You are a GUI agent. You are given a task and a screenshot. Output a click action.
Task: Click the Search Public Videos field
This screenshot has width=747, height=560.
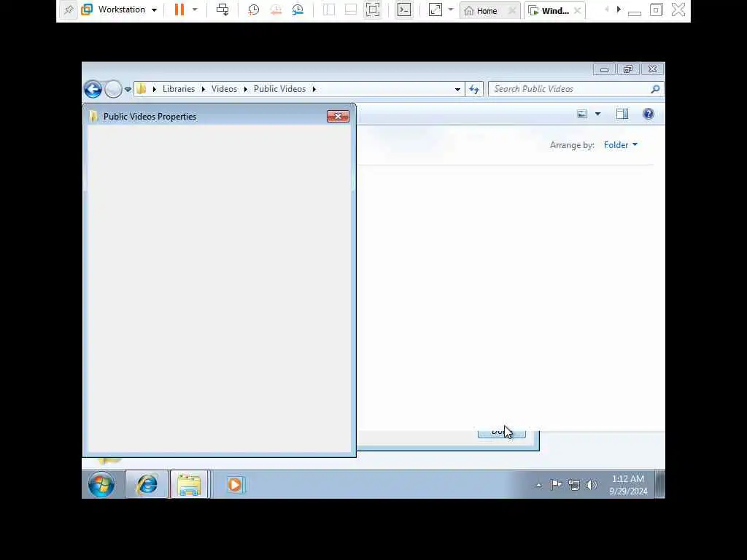click(570, 89)
